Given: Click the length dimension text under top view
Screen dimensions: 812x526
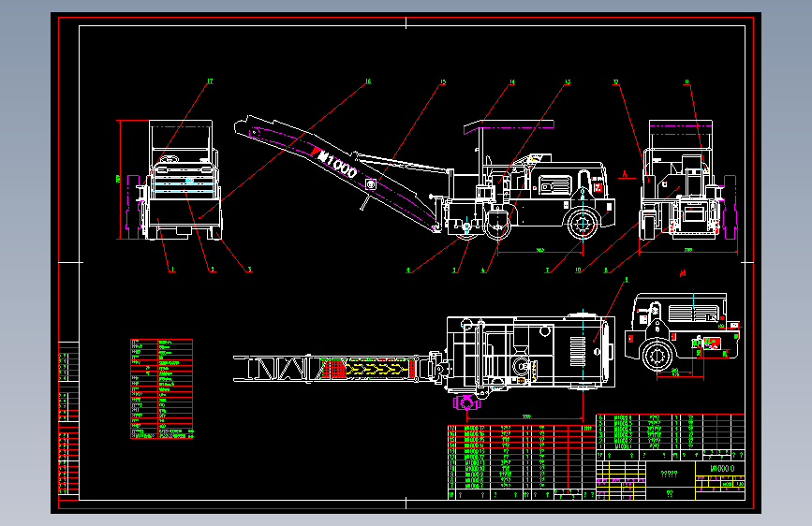Looking at the screenshot, I should (526, 416).
